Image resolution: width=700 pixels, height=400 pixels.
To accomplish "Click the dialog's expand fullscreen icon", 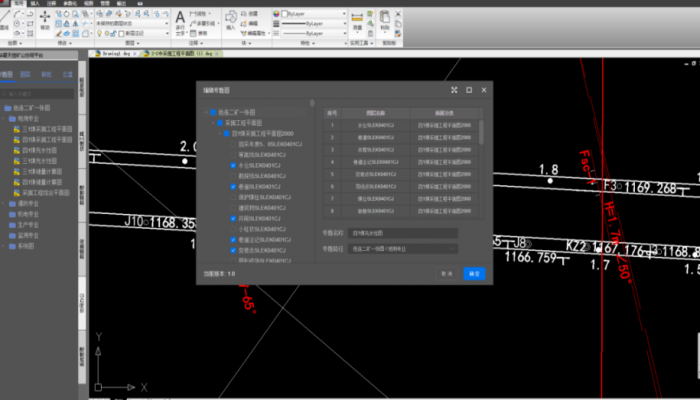I will click(453, 89).
